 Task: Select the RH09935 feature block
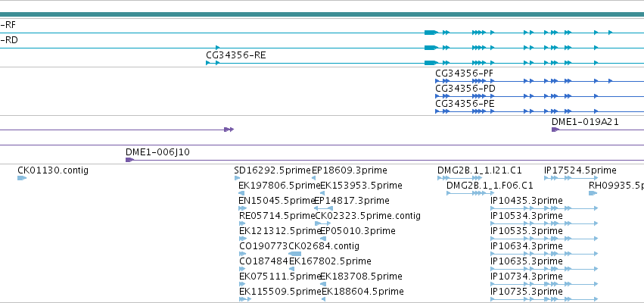point(593,193)
